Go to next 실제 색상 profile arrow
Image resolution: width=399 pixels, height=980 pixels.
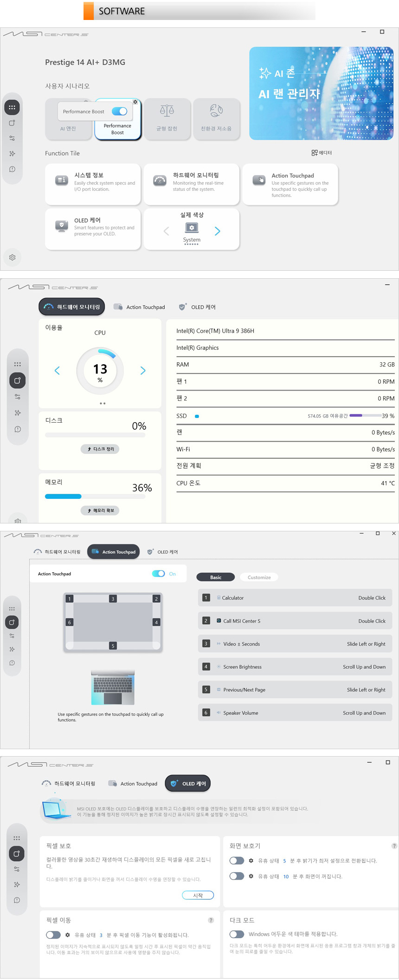pos(218,231)
